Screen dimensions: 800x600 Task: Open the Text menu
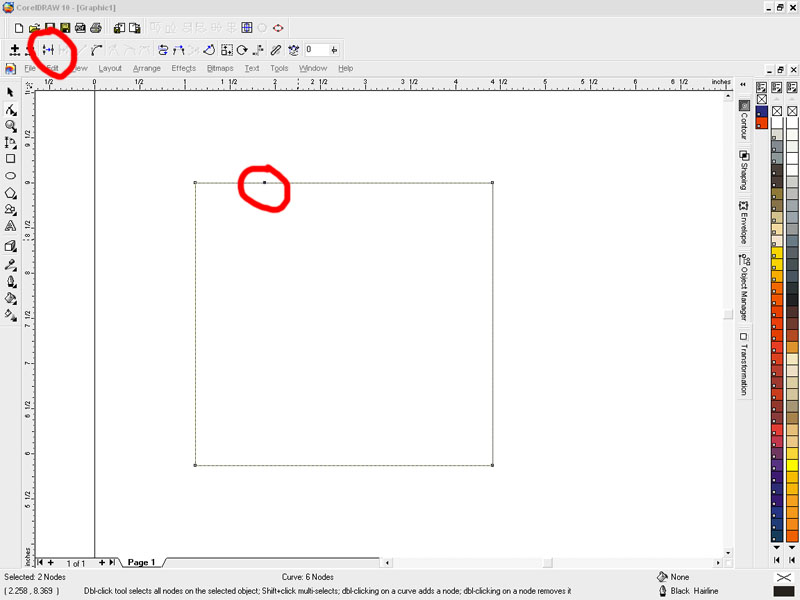pyautogui.click(x=252, y=68)
